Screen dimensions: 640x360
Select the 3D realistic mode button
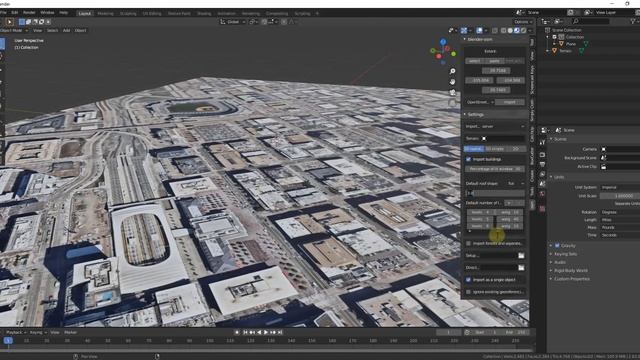pos(474,149)
